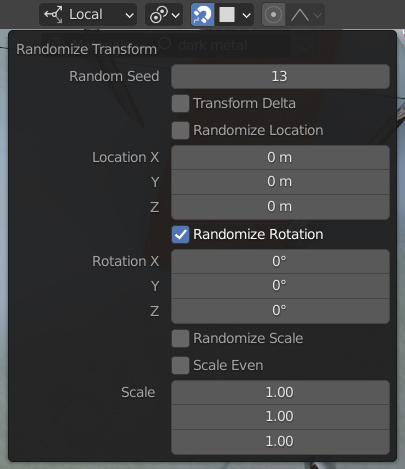Click the Rotation Y field
Image resolution: width=405 pixels, height=469 pixels.
[x=280, y=286]
